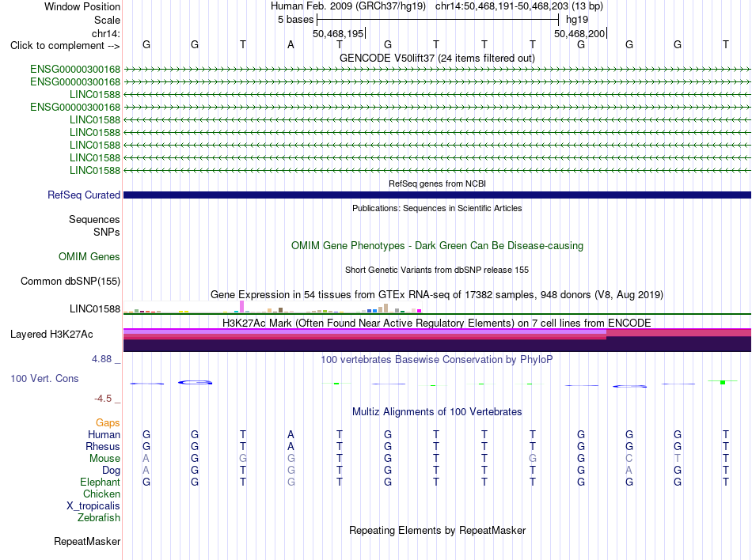Click the "-4.5" PhyloP lower scale value
The image size is (752, 560).
(x=103, y=399)
